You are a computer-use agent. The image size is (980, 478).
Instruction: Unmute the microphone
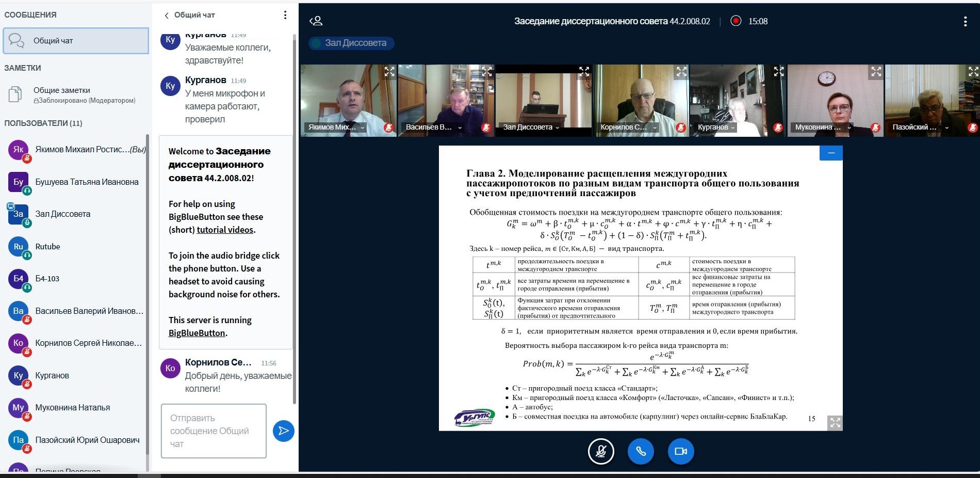coord(601,451)
